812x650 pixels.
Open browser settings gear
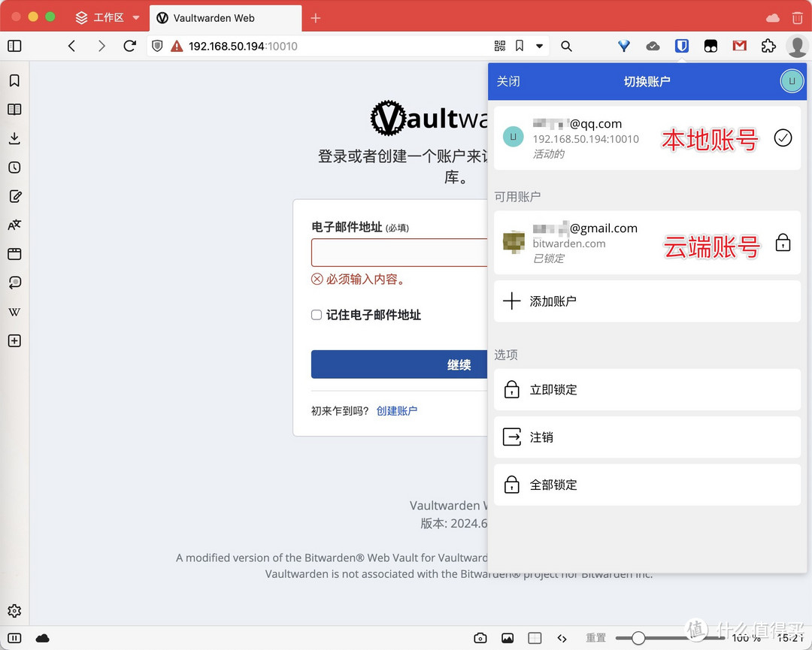tap(14, 611)
